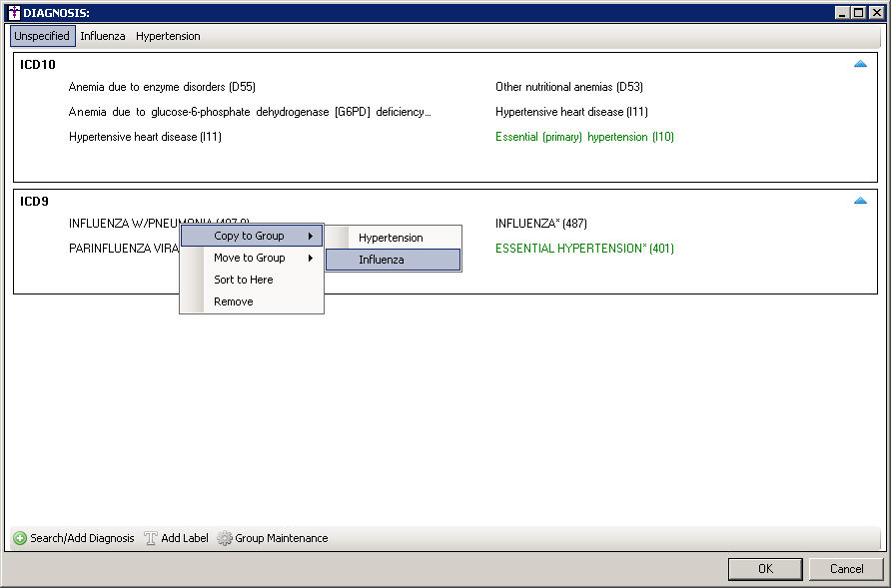Switch to the Unspecified tab

click(42, 36)
